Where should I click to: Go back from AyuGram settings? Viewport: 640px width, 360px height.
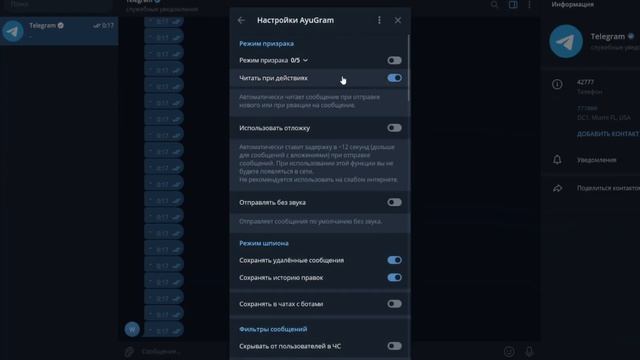pyautogui.click(x=241, y=20)
